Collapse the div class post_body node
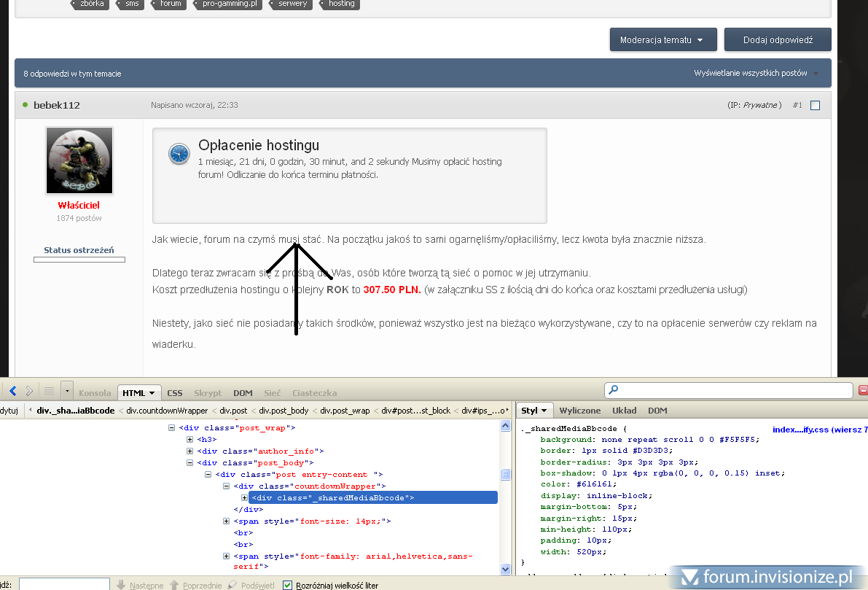 pyautogui.click(x=190, y=462)
